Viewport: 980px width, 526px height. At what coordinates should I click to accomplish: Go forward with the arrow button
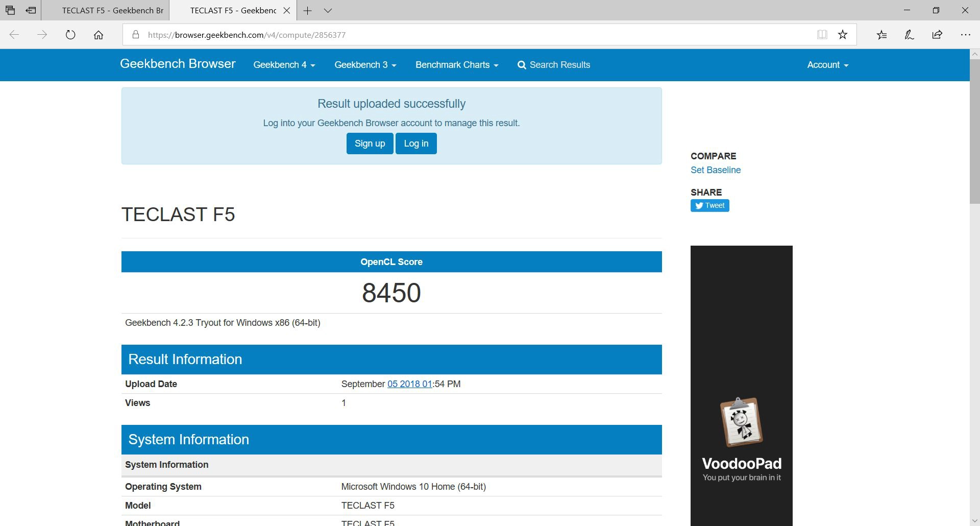[x=42, y=35]
